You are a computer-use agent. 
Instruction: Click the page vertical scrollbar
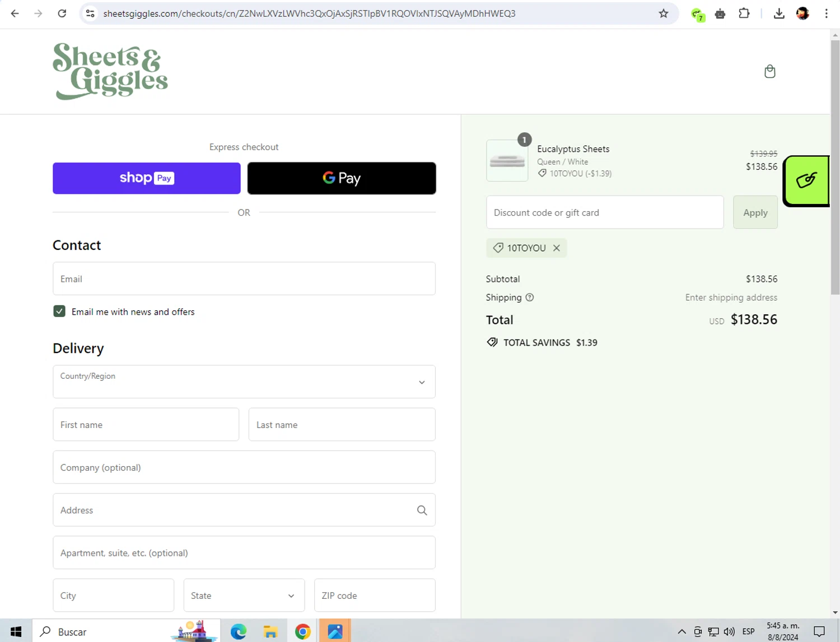(x=835, y=168)
